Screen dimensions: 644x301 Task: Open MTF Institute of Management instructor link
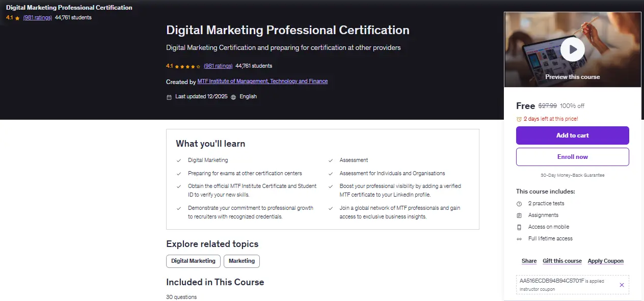pyautogui.click(x=262, y=81)
